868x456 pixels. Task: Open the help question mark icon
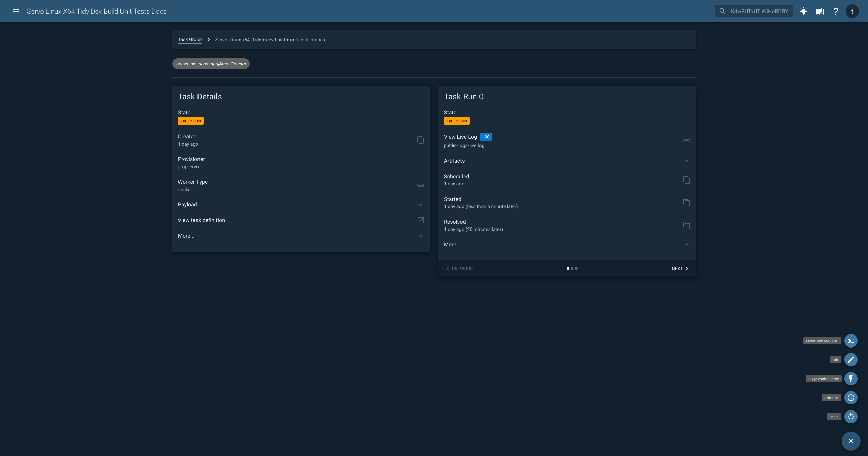tap(836, 11)
